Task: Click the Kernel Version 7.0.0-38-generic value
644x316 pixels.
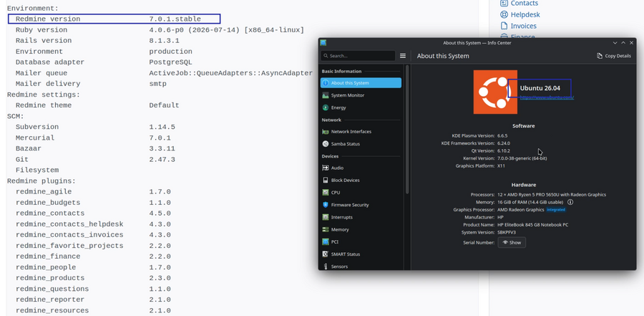Action: click(522, 158)
